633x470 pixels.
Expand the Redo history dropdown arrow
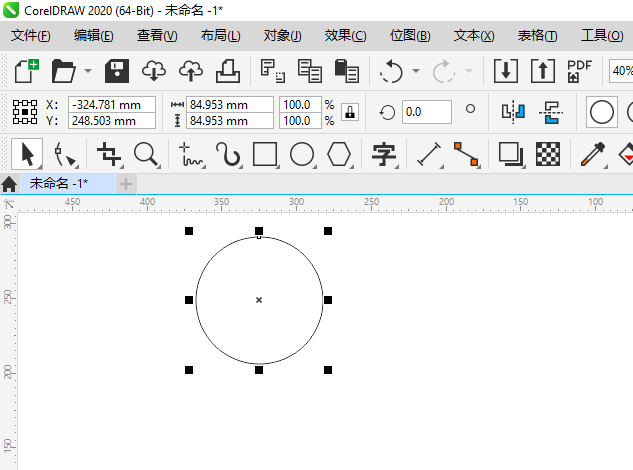click(469, 71)
